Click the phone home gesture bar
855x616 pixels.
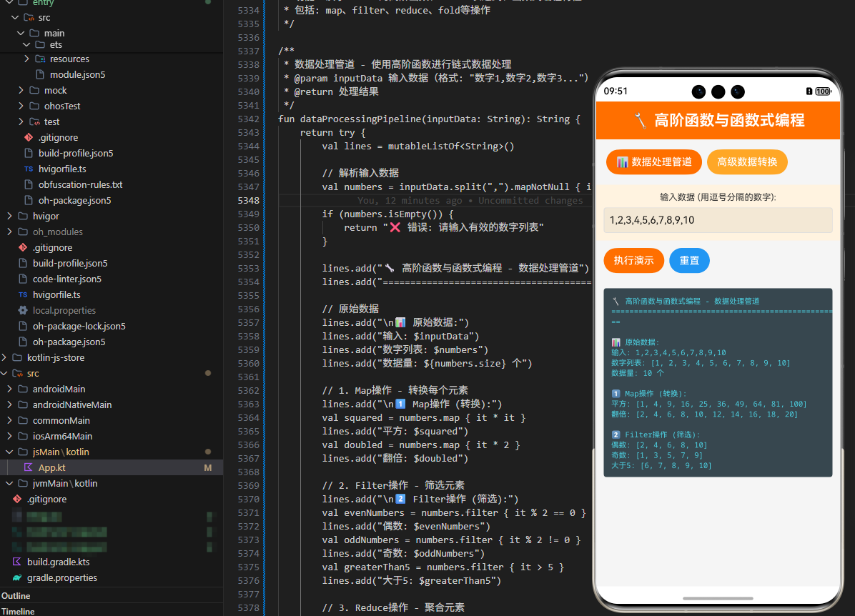coord(718,599)
